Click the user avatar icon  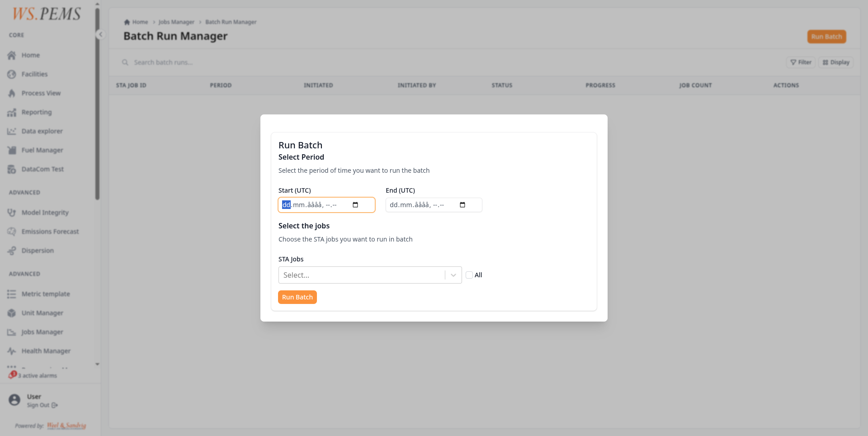point(14,400)
